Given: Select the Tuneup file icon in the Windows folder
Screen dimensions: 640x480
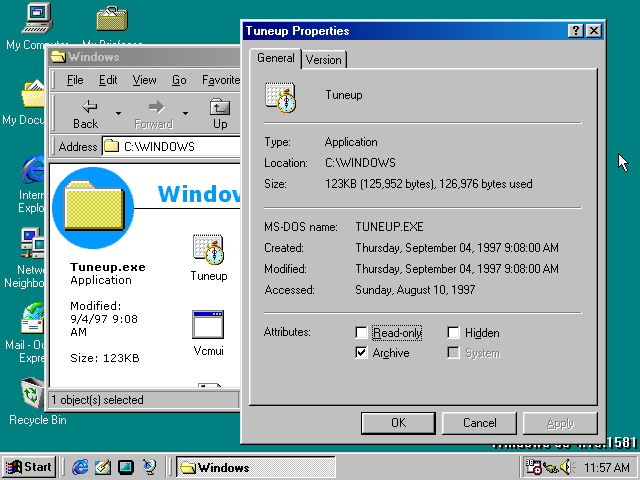Looking at the screenshot, I should coord(209,250).
